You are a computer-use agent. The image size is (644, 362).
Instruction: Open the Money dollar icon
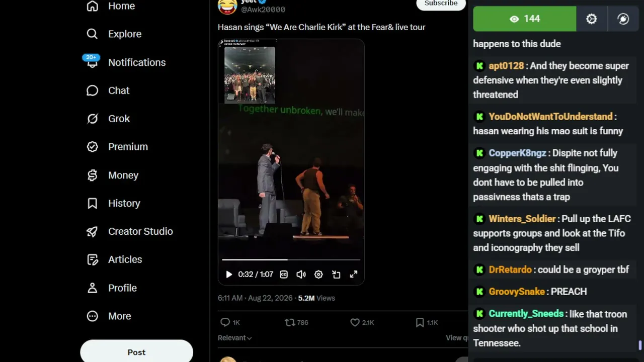pyautogui.click(x=92, y=175)
